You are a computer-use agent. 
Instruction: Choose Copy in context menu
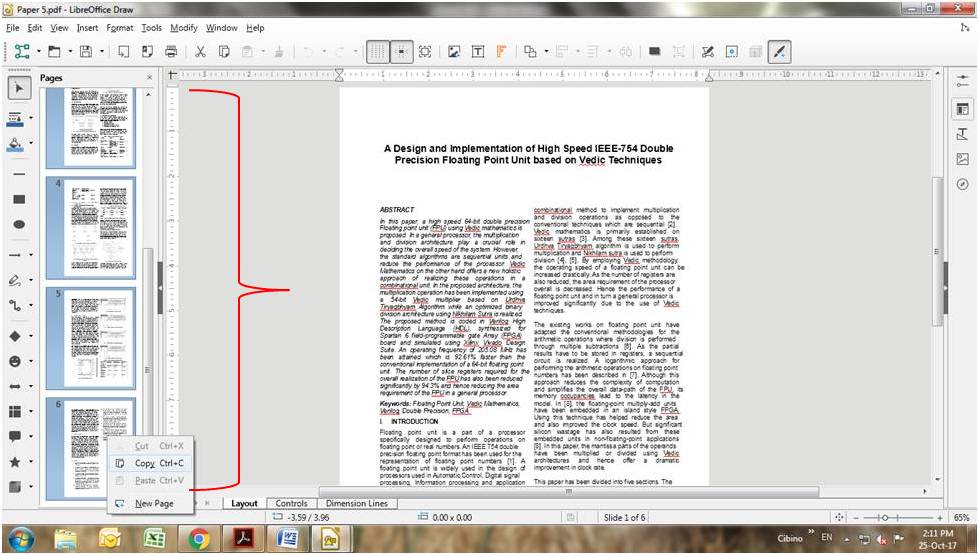click(x=150, y=463)
